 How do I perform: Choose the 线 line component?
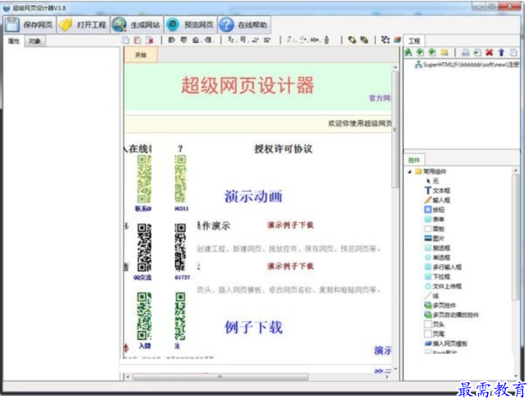tap(431, 296)
